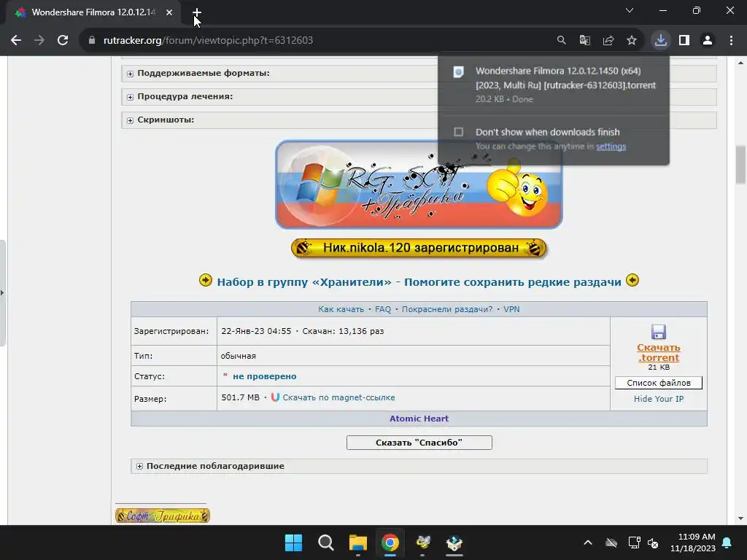Open the Atomic Heart link
Image resolution: width=747 pixels, height=560 pixels.
tap(419, 419)
